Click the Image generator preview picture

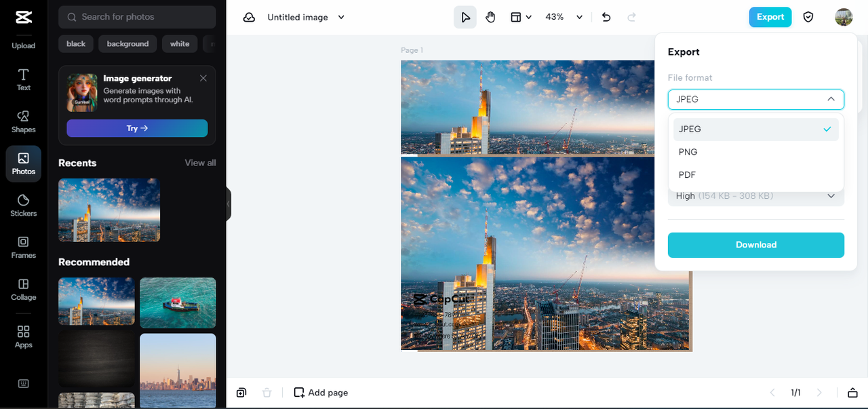pos(82,93)
